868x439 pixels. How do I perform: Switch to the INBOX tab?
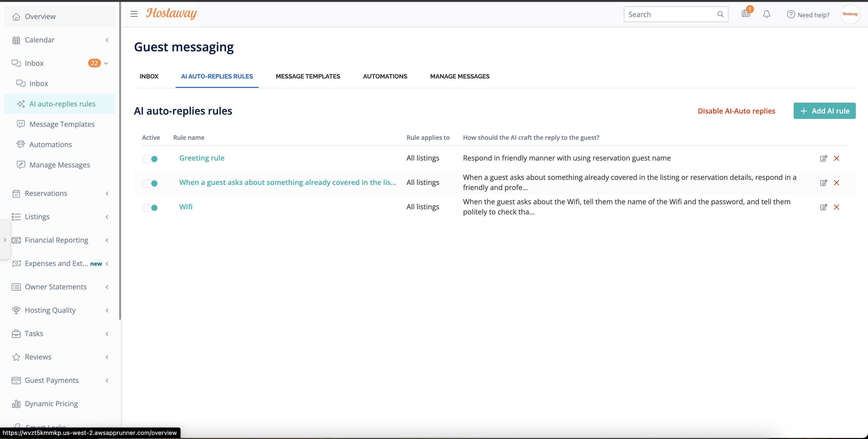[149, 76]
